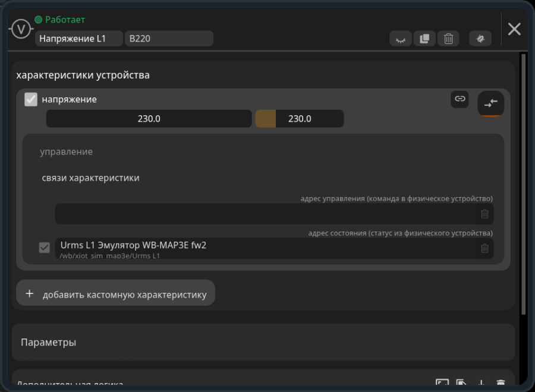Duplicate the device with the copy icon
The height and width of the screenshot is (392, 535).
click(424, 39)
